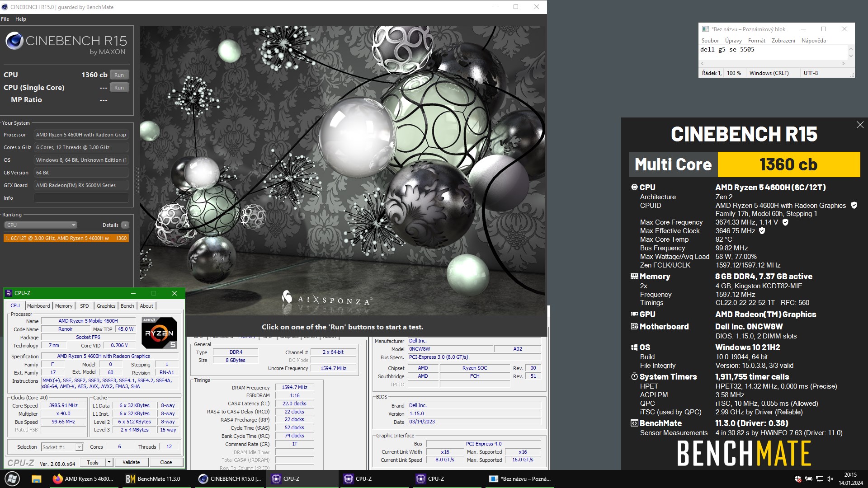Open the Graphics tab in CPU-Z

coord(106,306)
